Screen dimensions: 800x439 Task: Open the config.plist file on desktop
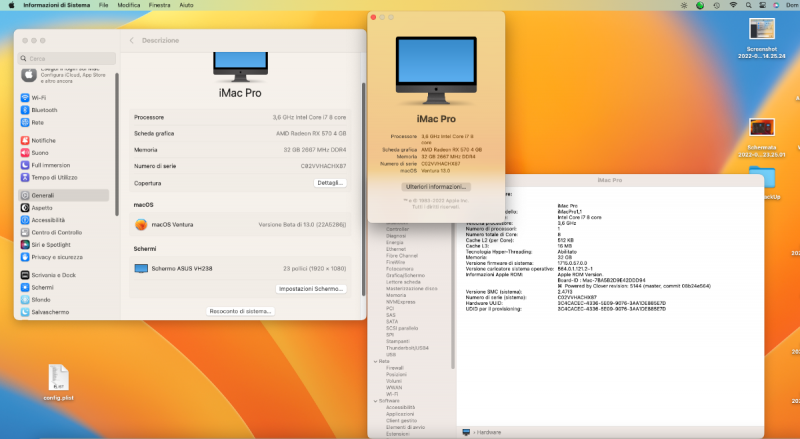click(x=59, y=382)
